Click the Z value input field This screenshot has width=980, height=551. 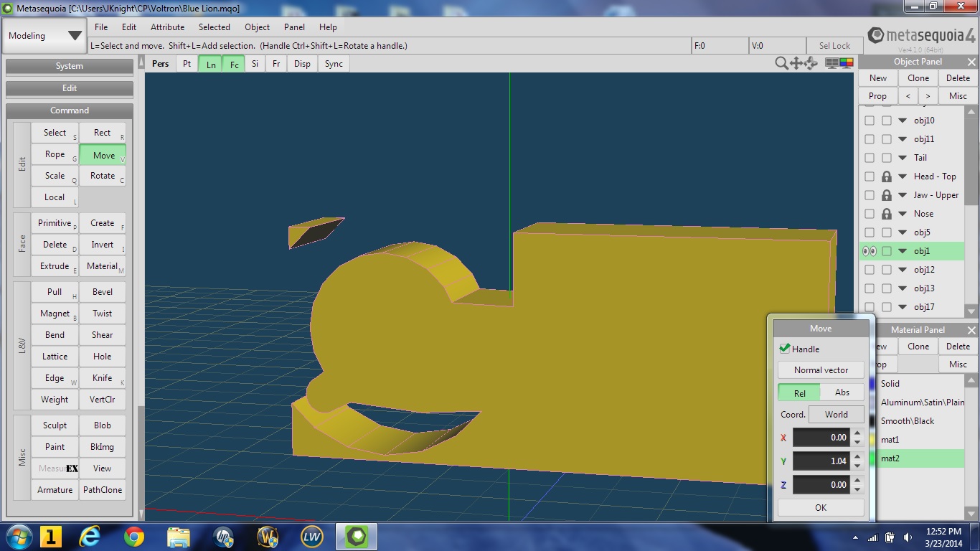(x=821, y=484)
